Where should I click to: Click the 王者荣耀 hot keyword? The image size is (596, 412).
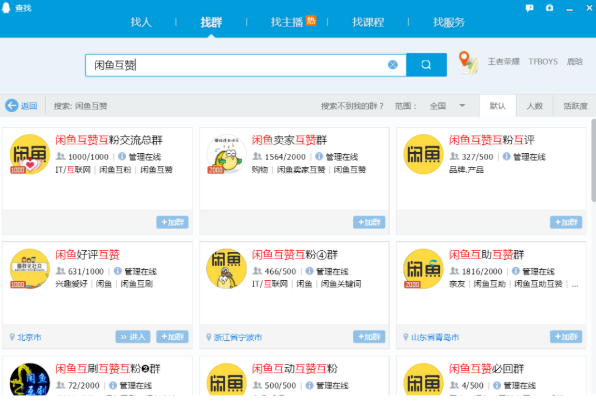[x=503, y=61]
